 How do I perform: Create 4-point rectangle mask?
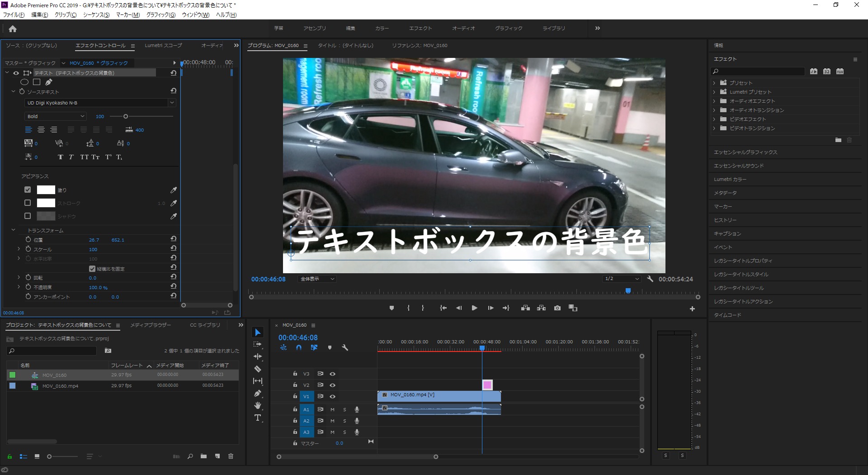pos(37,82)
